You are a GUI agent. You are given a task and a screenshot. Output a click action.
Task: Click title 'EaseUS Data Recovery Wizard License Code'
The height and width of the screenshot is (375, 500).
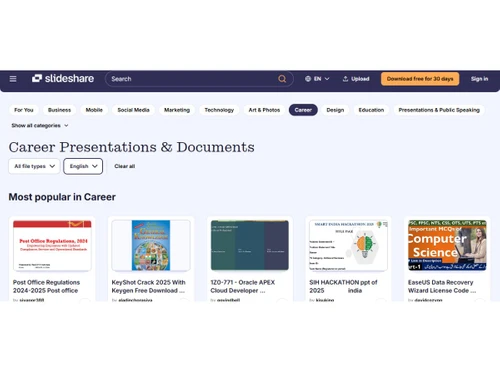[x=442, y=286]
